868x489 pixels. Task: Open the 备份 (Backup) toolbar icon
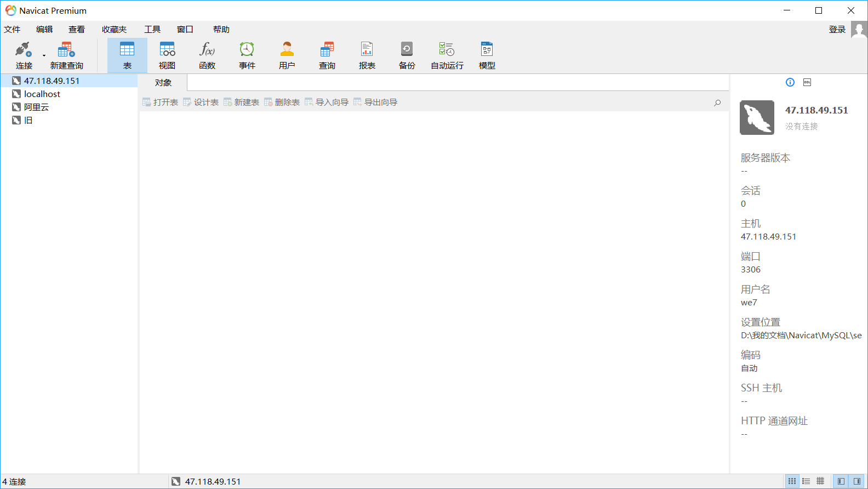tap(407, 55)
